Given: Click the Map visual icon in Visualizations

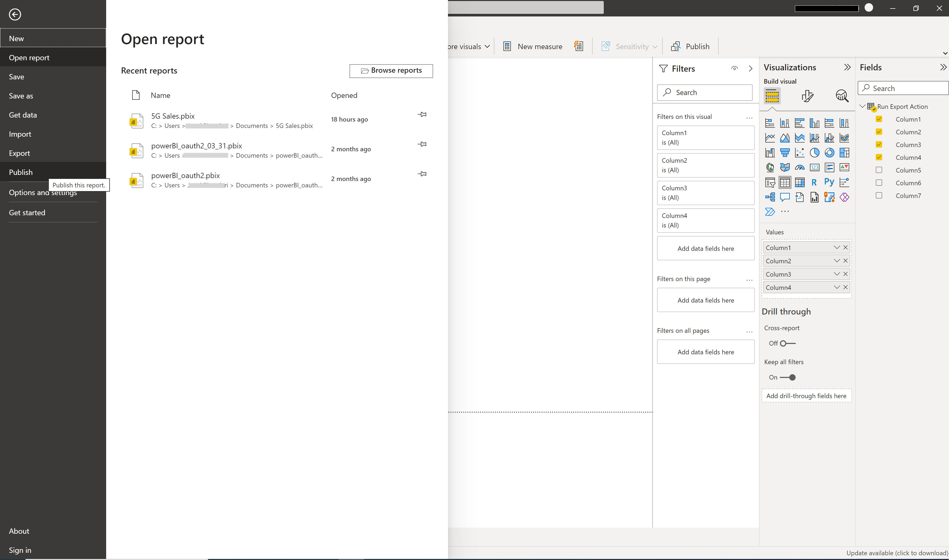Looking at the screenshot, I should click(x=770, y=167).
